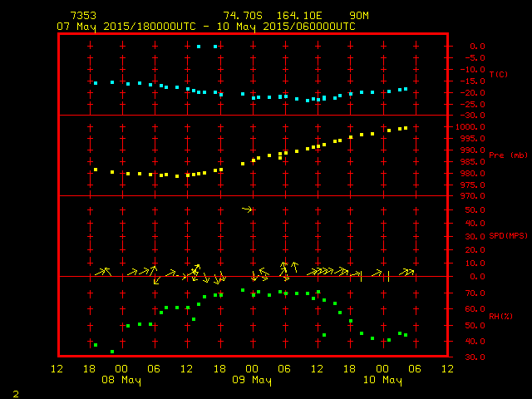Click the 990.0 pressure tick value
The height and width of the screenshot is (399, 532).
click(473, 150)
